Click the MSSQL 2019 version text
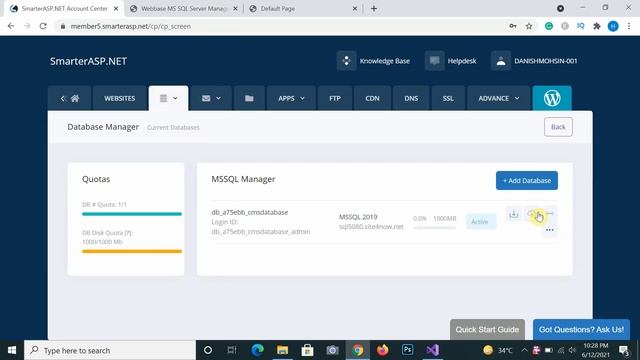Viewport: 640px width, 360px height. pyautogui.click(x=358, y=217)
